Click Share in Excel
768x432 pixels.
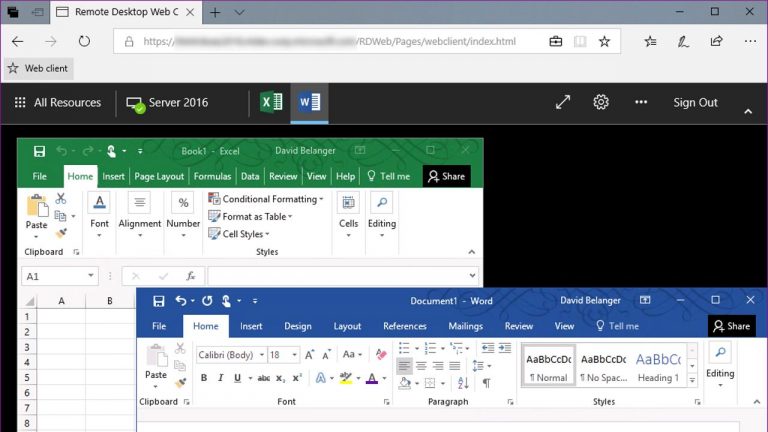point(446,176)
